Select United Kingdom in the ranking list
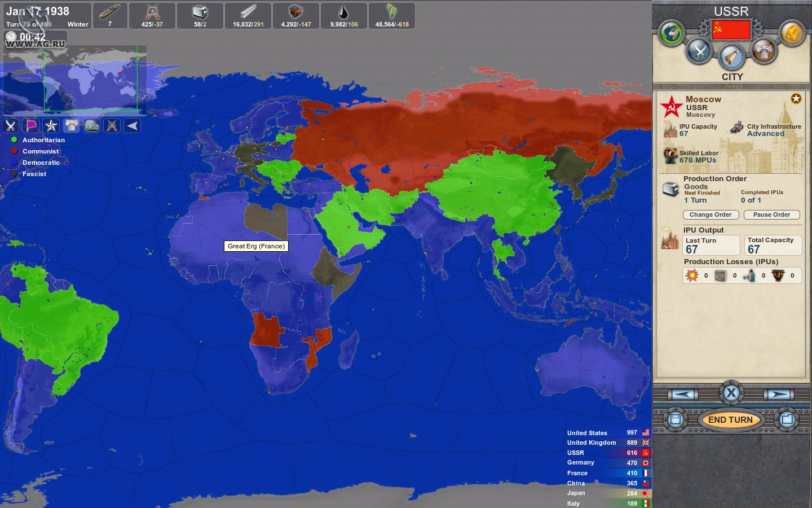Image resolution: width=812 pixels, height=508 pixels. point(608,443)
